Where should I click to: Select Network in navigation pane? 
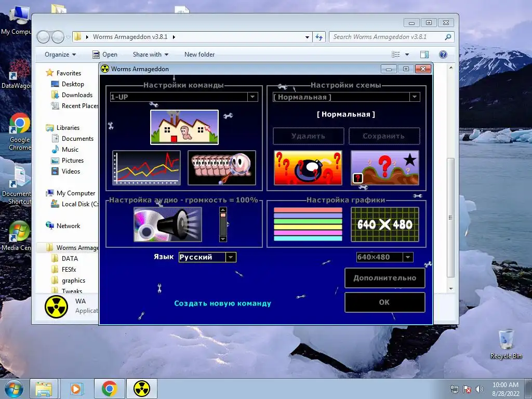click(68, 225)
